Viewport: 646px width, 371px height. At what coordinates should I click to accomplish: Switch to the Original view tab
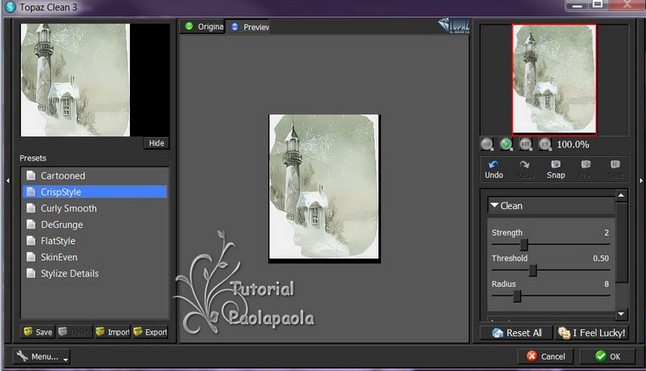tap(203, 27)
